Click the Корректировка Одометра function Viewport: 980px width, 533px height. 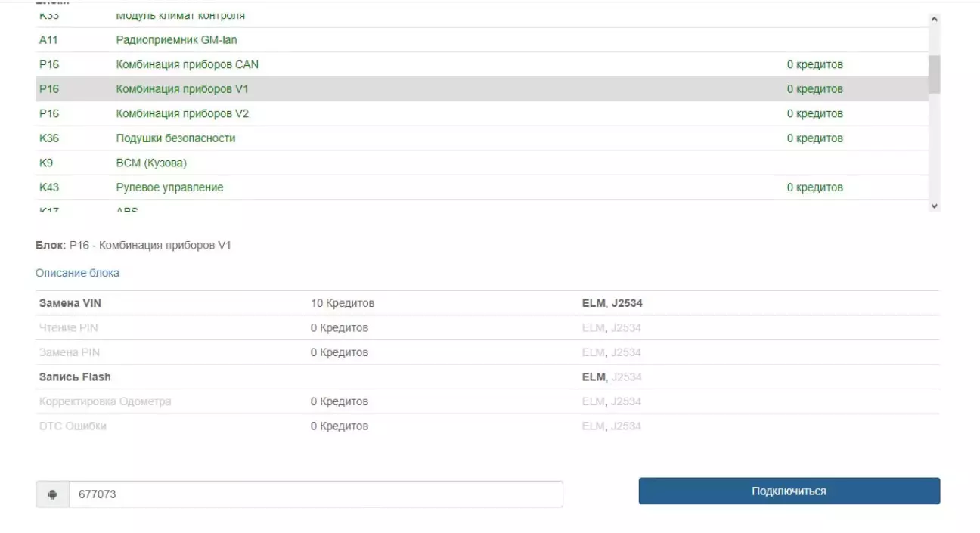pyautogui.click(x=105, y=401)
